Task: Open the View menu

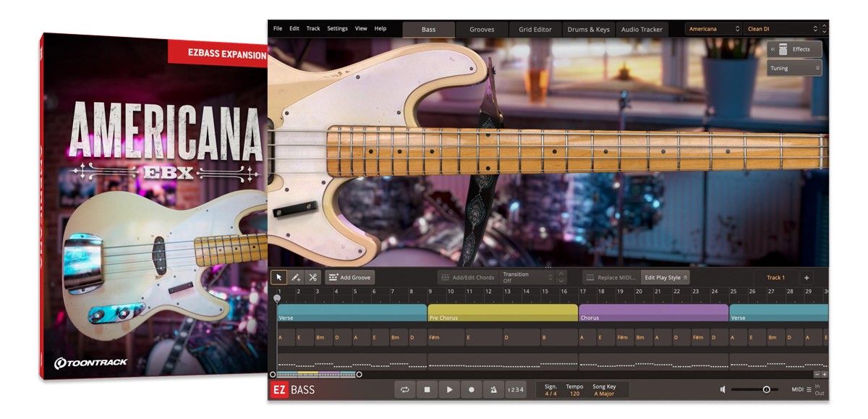Action: point(361,29)
